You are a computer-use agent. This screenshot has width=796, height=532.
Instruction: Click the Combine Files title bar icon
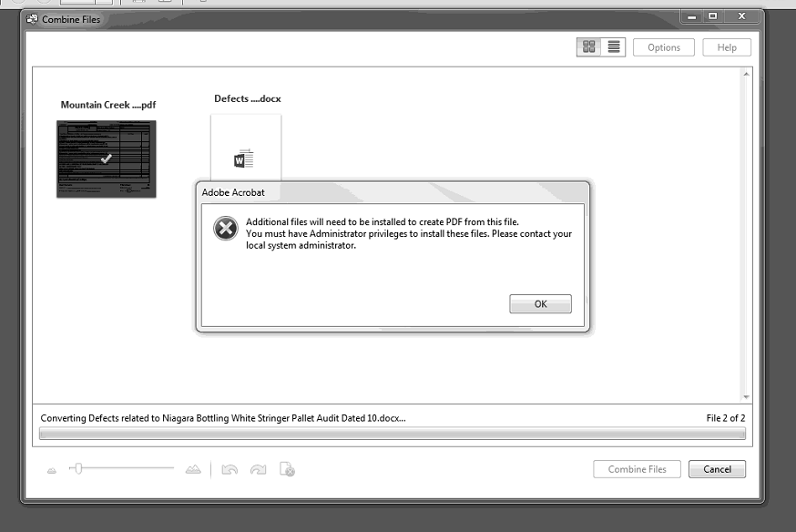(33, 19)
